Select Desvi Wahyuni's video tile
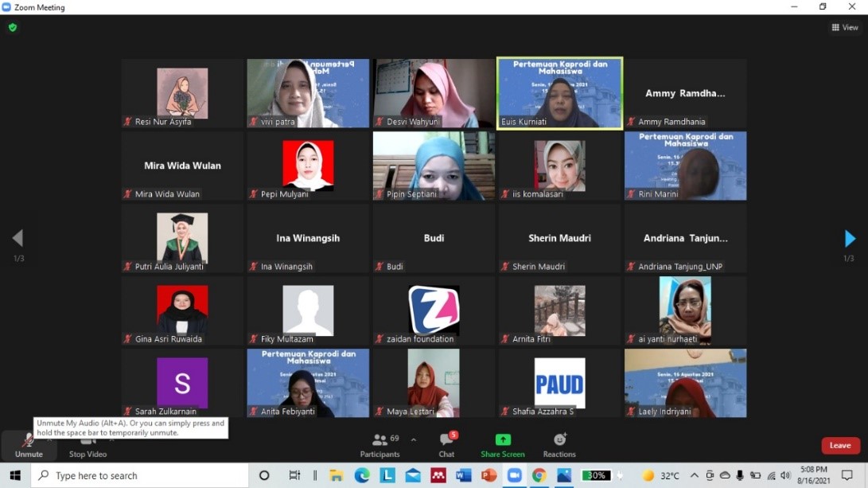The image size is (868, 488). [434, 93]
